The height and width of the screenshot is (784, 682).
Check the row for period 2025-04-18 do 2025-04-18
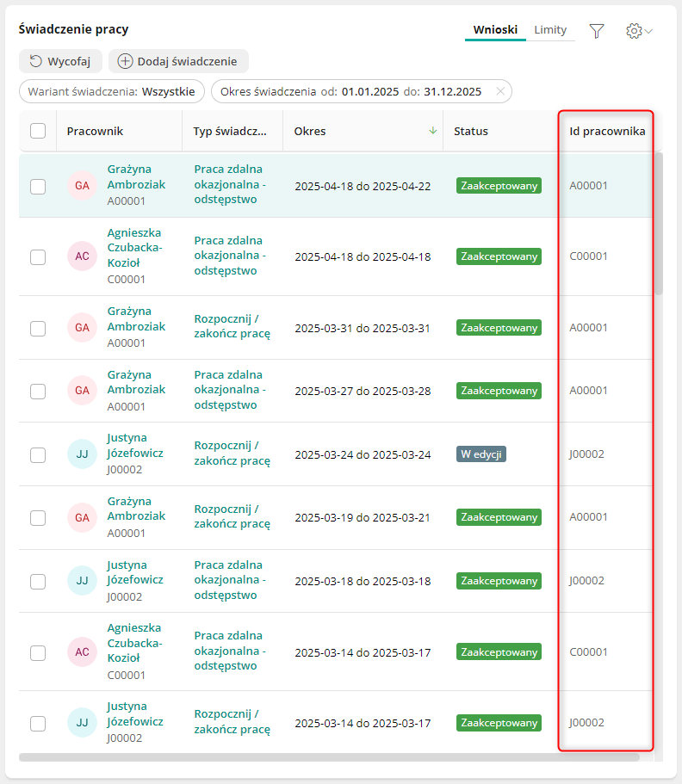pos(38,257)
